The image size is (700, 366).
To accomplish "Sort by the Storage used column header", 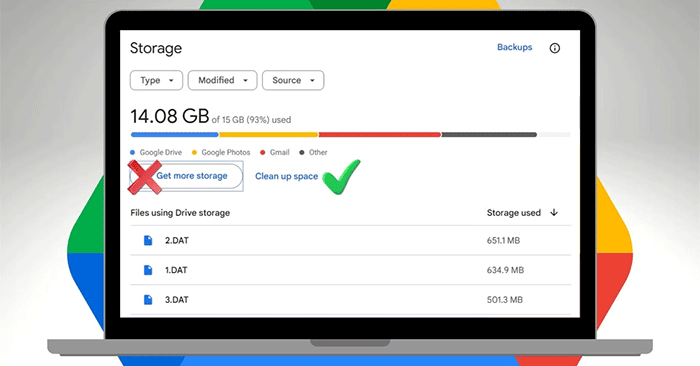I will (x=513, y=213).
